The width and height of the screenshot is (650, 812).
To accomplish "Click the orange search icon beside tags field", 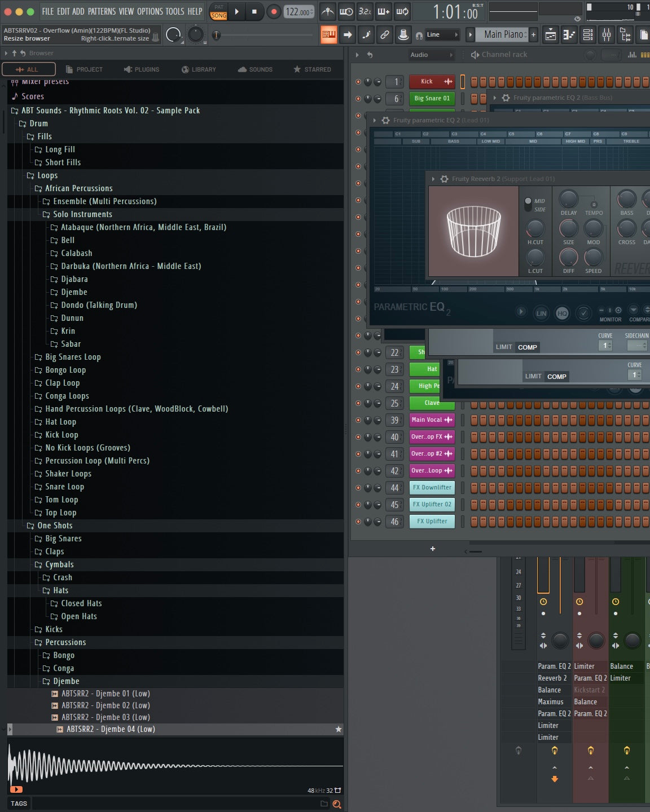I will pyautogui.click(x=337, y=804).
